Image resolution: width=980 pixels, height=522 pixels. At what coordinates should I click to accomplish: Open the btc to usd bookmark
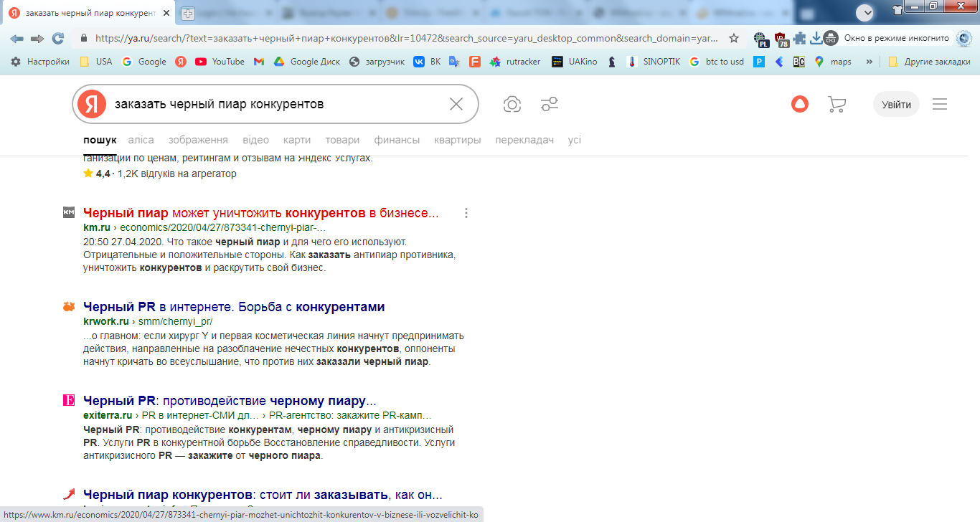(x=717, y=62)
